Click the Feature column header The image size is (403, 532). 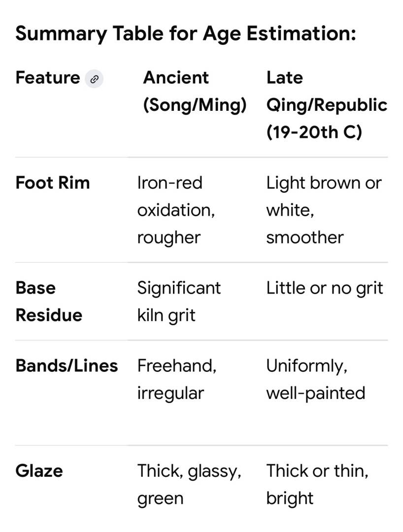point(47,78)
